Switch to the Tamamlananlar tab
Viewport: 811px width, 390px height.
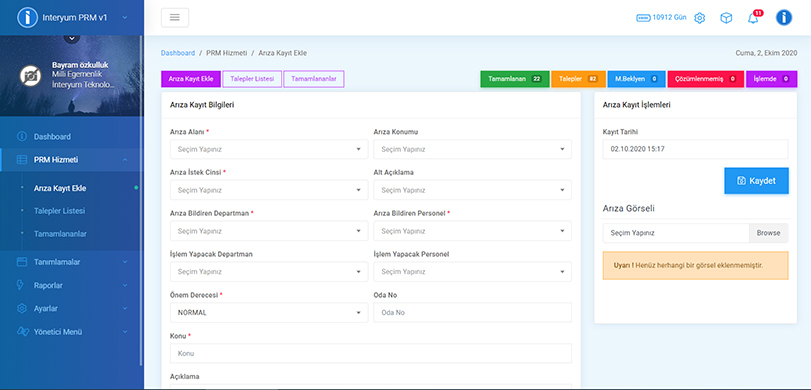pos(314,79)
